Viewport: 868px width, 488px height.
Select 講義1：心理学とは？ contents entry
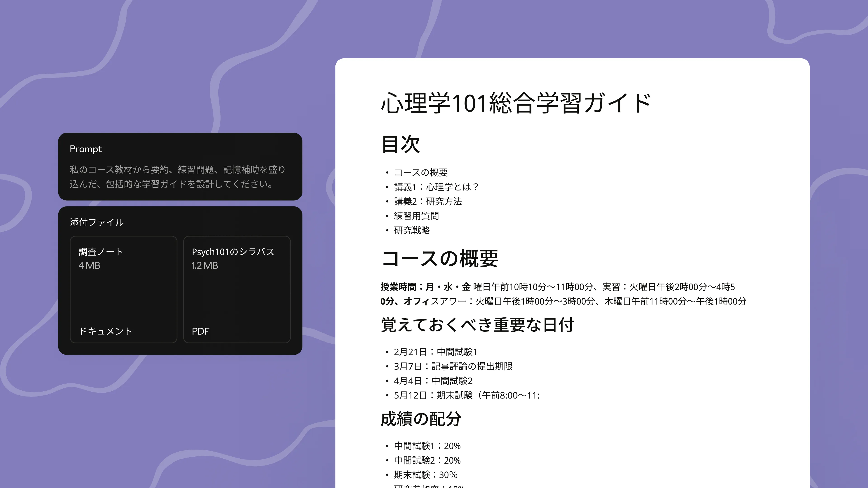[436, 187]
